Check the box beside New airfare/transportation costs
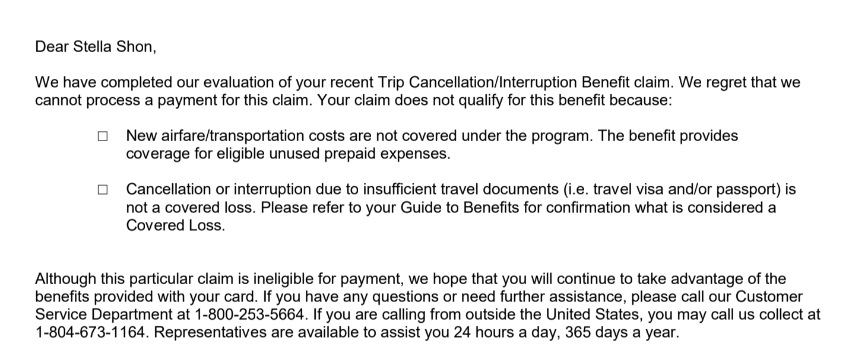 103,136
